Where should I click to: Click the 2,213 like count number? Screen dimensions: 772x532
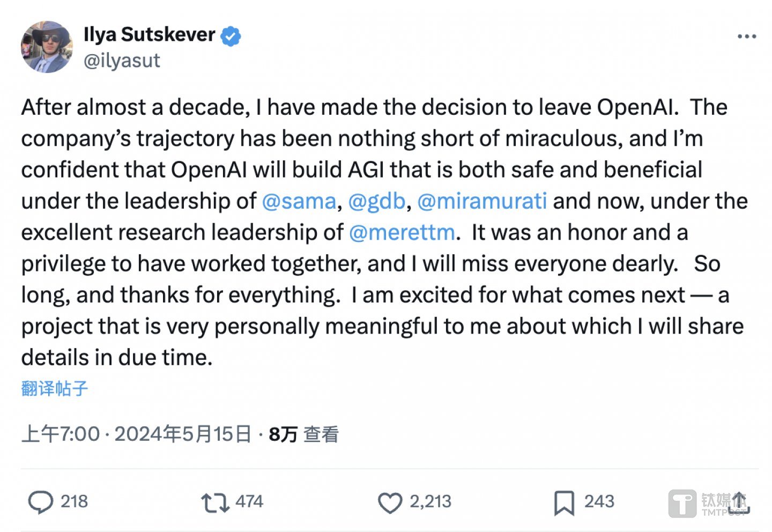coord(430,501)
